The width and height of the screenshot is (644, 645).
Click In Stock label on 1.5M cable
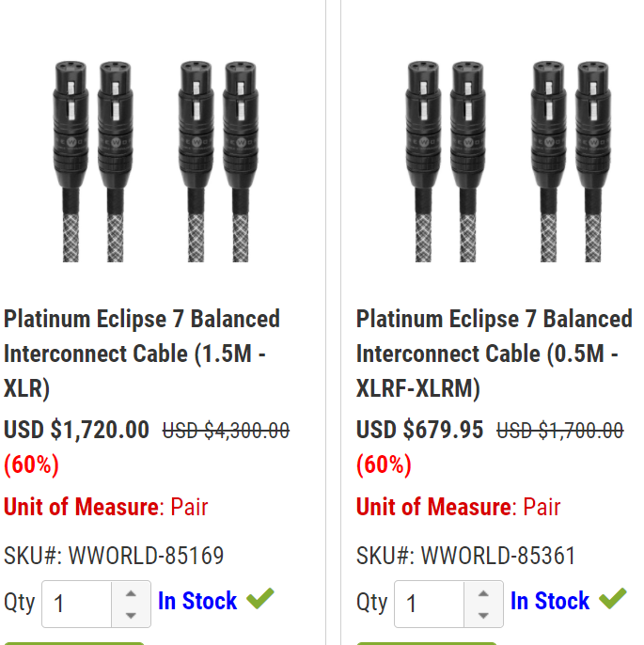(197, 601)
